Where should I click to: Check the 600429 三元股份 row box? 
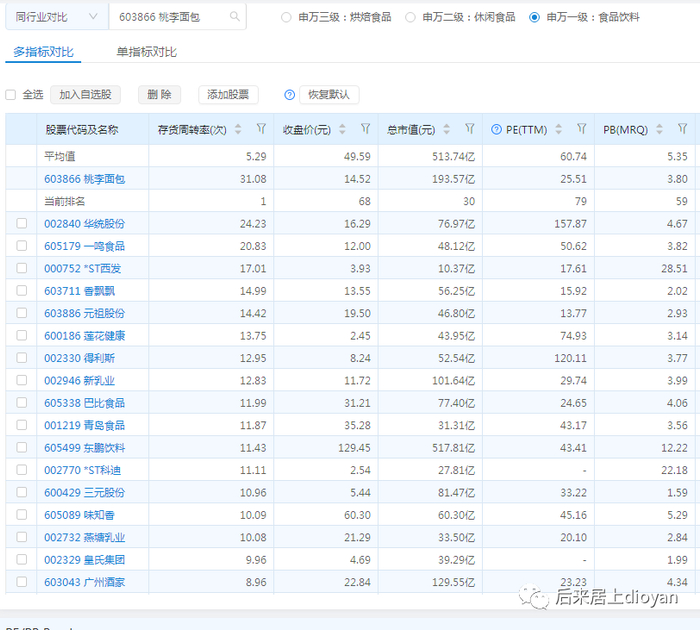[x=21, y=492]
